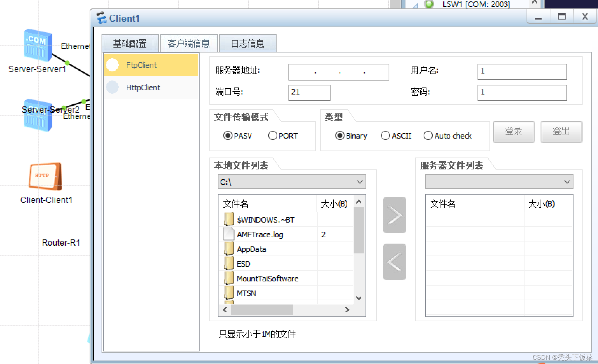Screen dimensions: 598x364
Task: Click the 登录 login button
Action: point(514,132)
